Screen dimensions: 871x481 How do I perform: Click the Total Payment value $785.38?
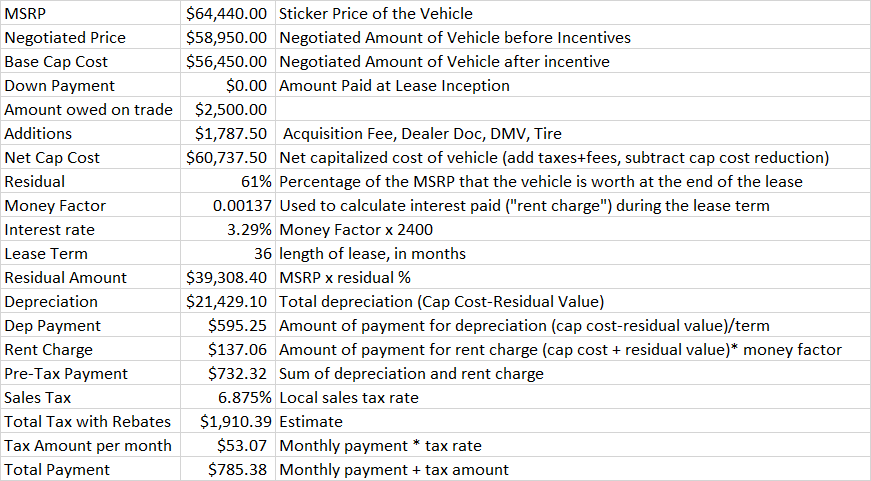[x=228, y=469]
